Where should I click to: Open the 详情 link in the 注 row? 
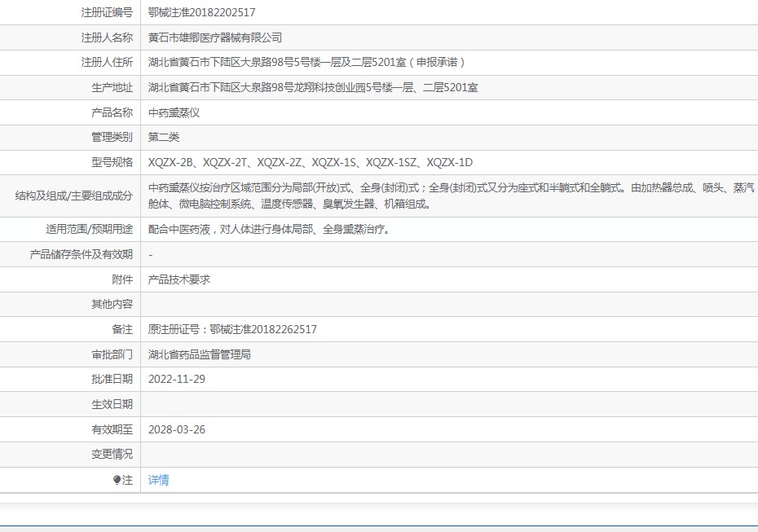click(159, 480)
